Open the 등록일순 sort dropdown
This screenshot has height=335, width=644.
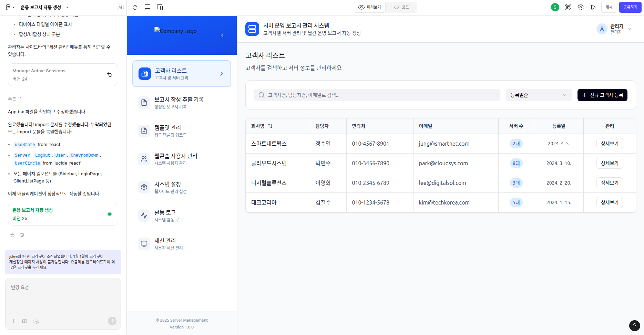point(538,95)
